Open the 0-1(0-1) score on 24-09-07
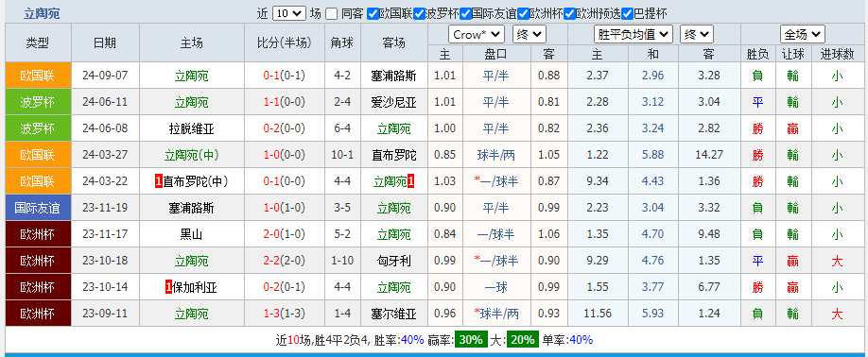868x357 pixels. [284, 76]
